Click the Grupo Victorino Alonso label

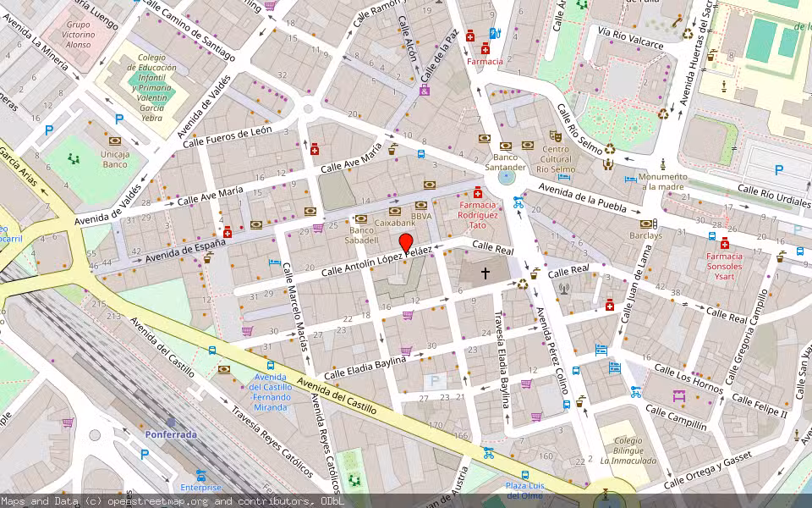pos(79,35)
